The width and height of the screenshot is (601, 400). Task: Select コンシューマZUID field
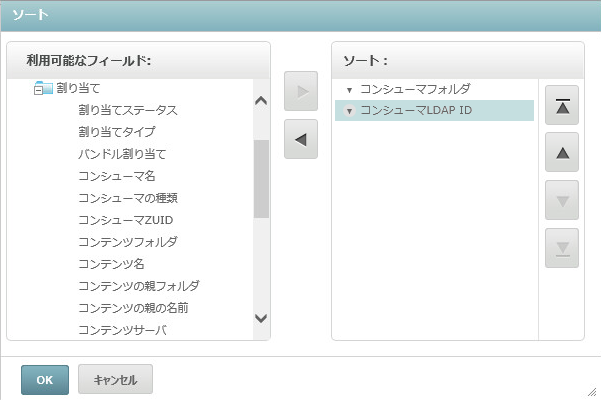coord(124,220)
